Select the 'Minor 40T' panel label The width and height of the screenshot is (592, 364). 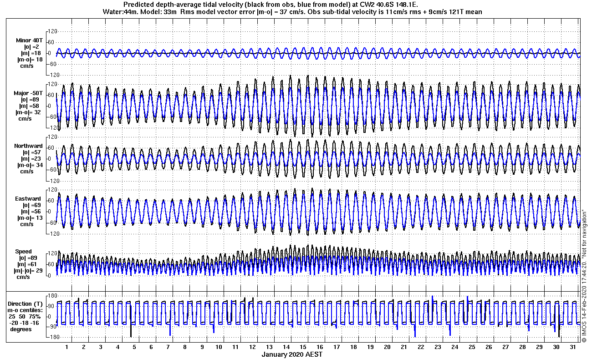29,40
